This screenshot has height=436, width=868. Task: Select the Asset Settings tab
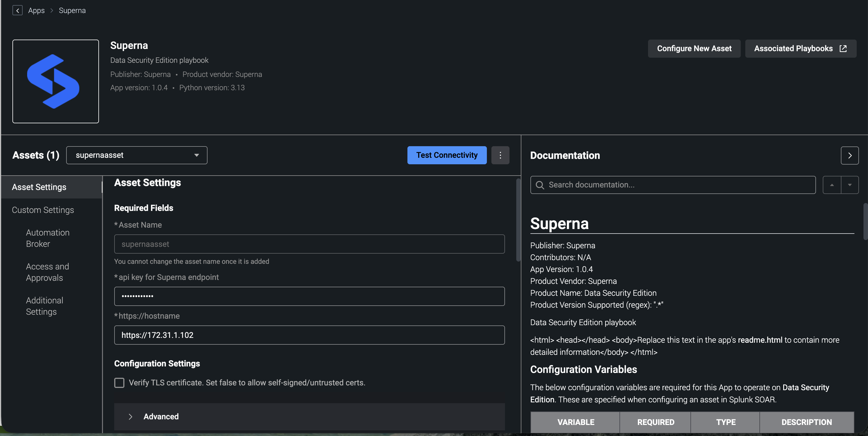39,187
